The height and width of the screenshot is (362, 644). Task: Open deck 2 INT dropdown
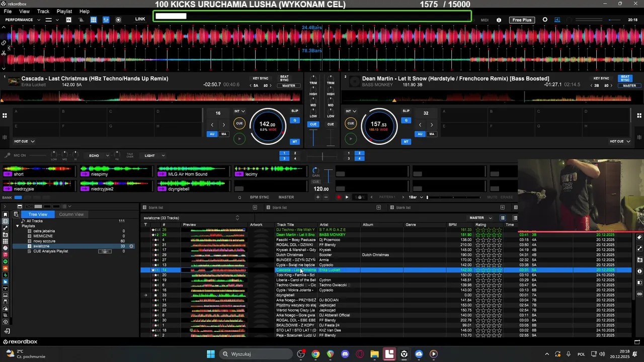pos(351,111)
